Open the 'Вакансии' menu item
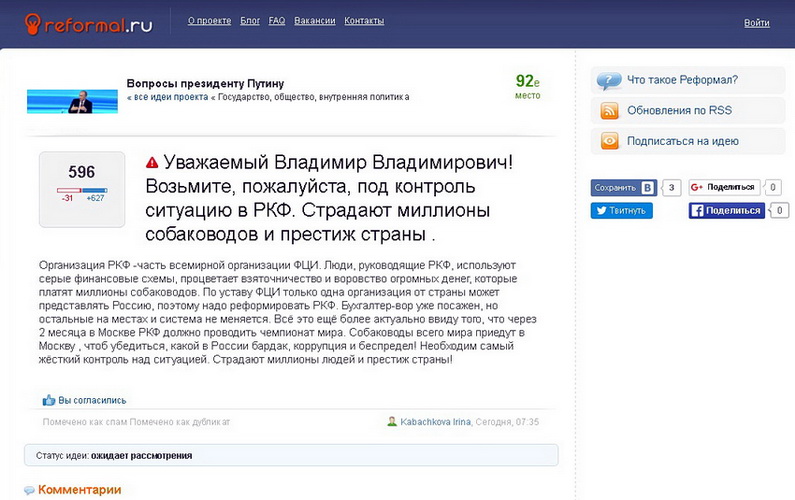Viewport: 795px width, 500px height. pyautogui.click(x=314, y=21)
